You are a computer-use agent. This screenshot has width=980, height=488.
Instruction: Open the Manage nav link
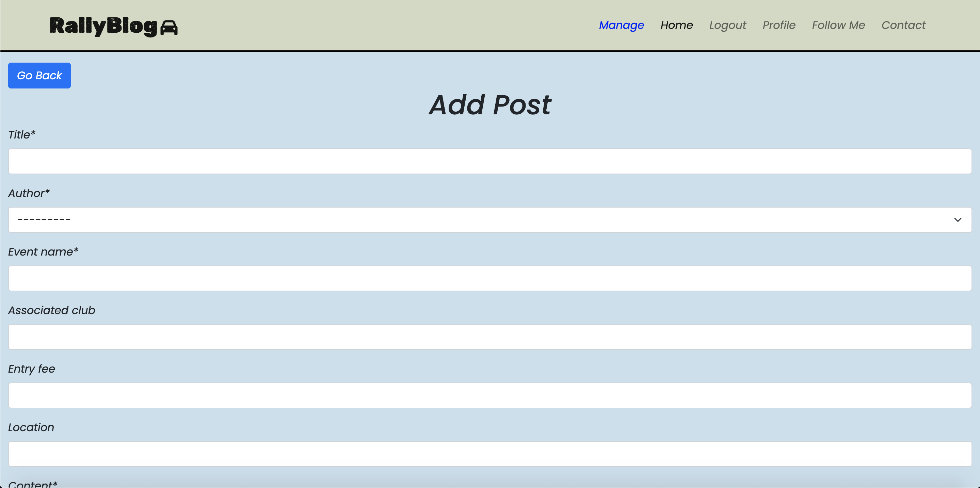coord(621,25)
